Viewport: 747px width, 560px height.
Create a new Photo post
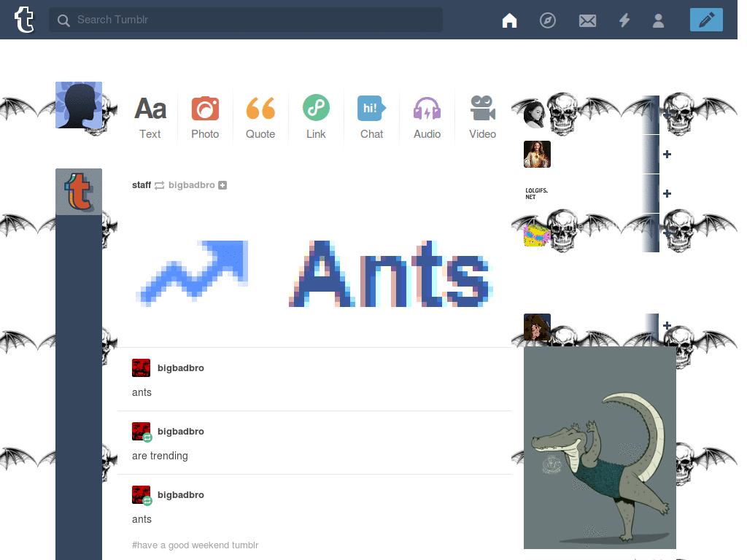205,117
